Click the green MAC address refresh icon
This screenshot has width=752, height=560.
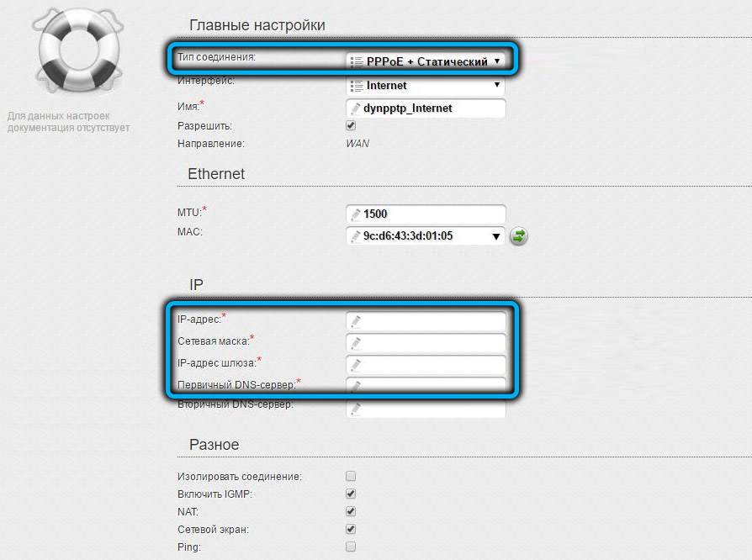pyautogui.click(x=520, y=236)
